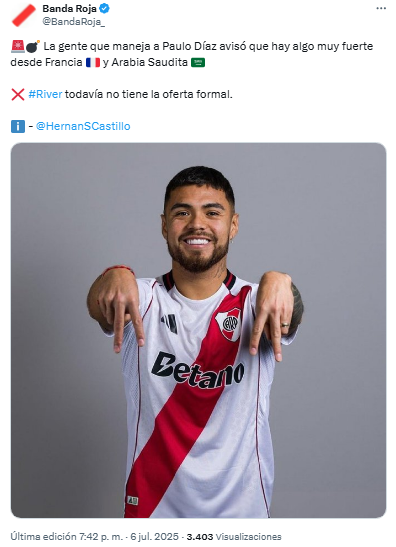Click the 6 jul. 2025 date

click(154, 536)
